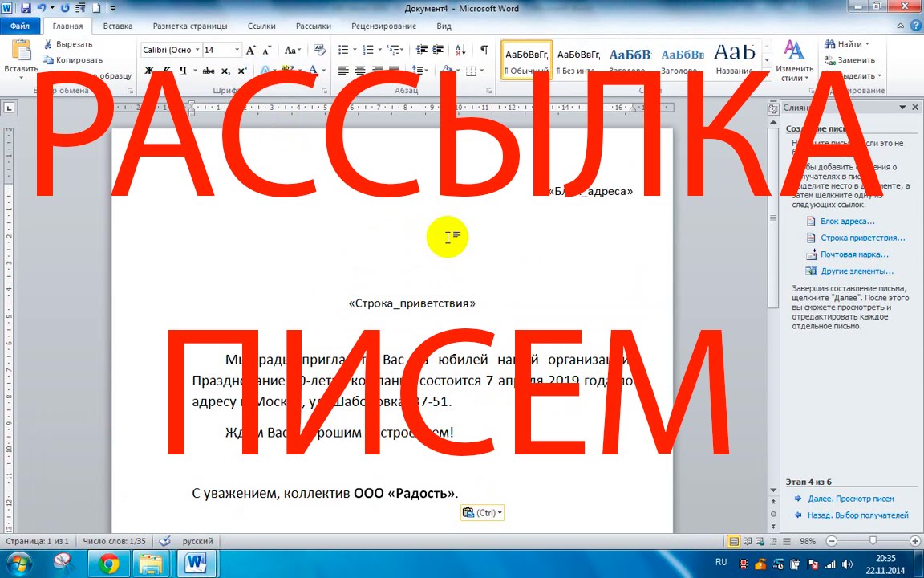
Task: Apply the Без интервала style
Action: 578,60
